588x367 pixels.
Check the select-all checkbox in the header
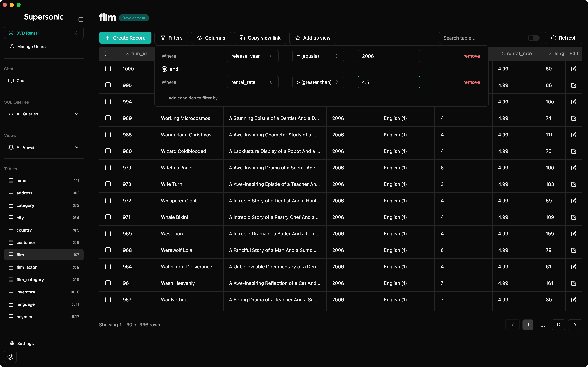(x=108, y=53)
